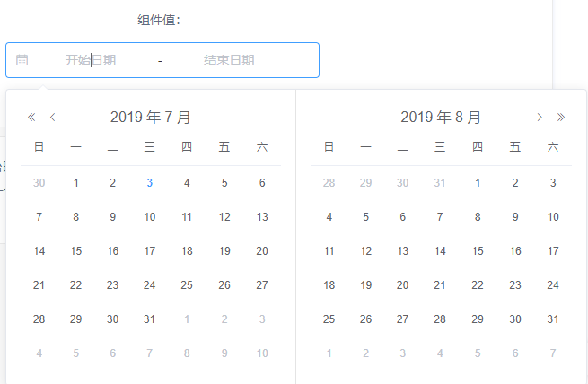
Task: Choose August 1 in right calendar
Action: coord(478,183)
